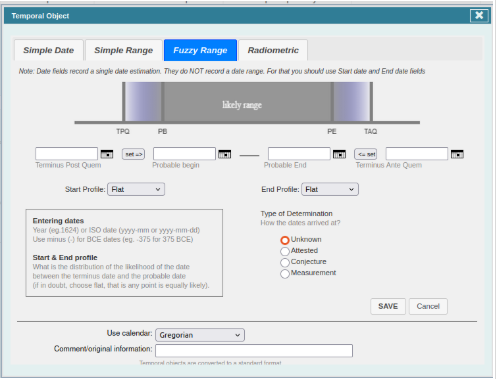Focus the Probable begin date field
This screenshot has width=496, height=379.
184,154
